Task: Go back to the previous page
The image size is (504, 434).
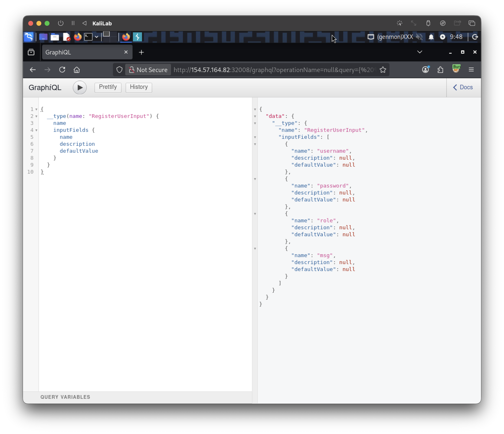Action: (33, 70)
